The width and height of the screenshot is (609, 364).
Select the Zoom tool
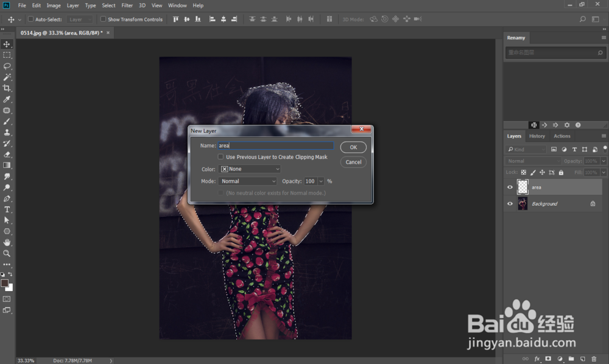click(x=7, y=253)
